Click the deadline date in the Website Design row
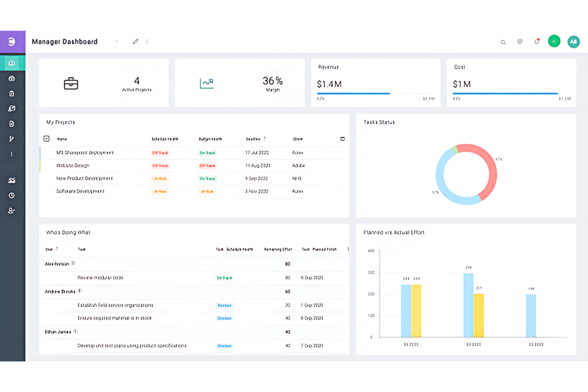The height and width of the screenshot is (392, 588). pos(258,166)
